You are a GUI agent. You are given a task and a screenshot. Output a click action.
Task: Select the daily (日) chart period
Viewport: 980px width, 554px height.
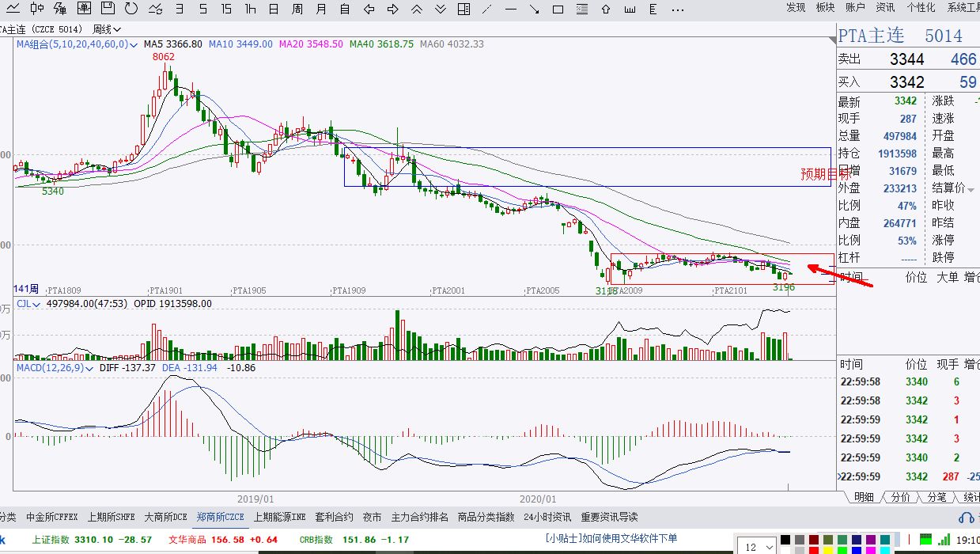[274, 9]
